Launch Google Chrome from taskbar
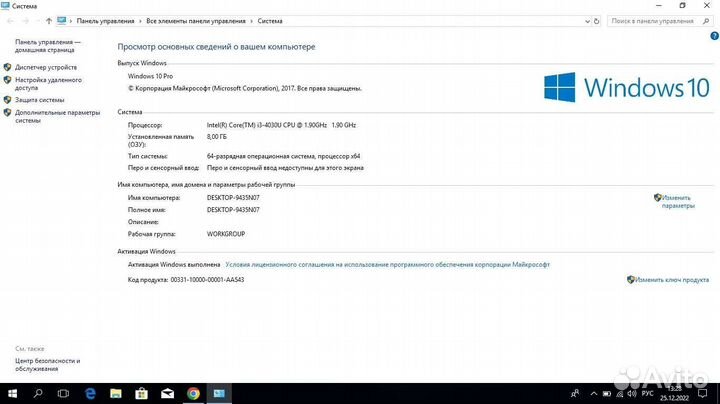Image resolution: width=720 pixels, height=404 pixels. click(x=193, y=393)
